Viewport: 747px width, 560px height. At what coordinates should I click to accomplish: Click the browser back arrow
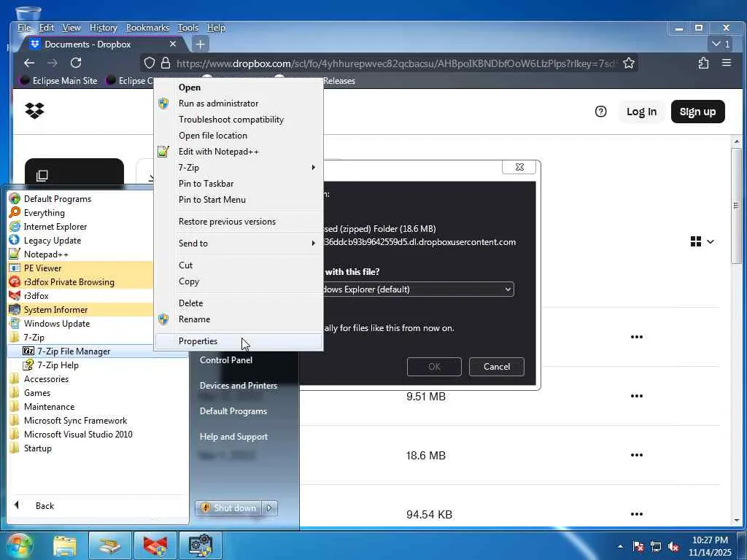click(x=29, y=63)
